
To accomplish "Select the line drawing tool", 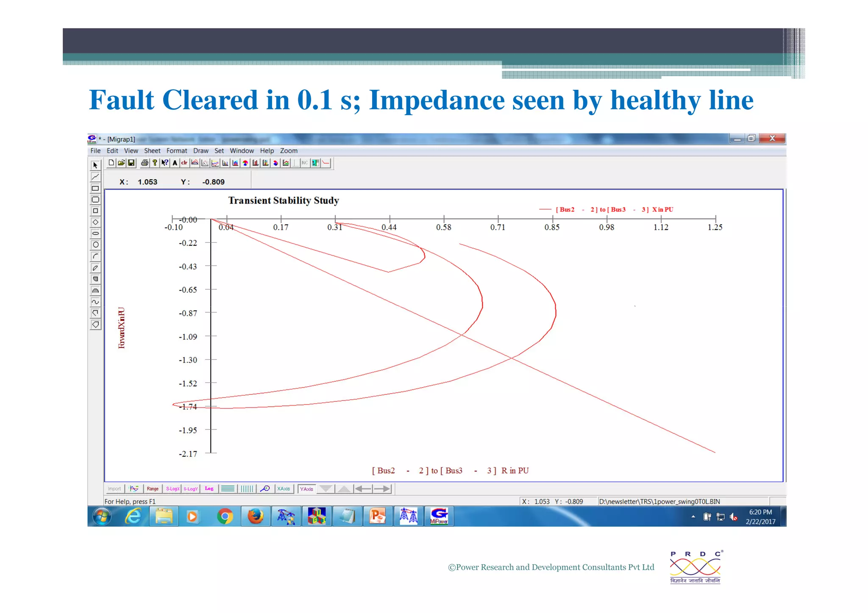I will point(95,177).
